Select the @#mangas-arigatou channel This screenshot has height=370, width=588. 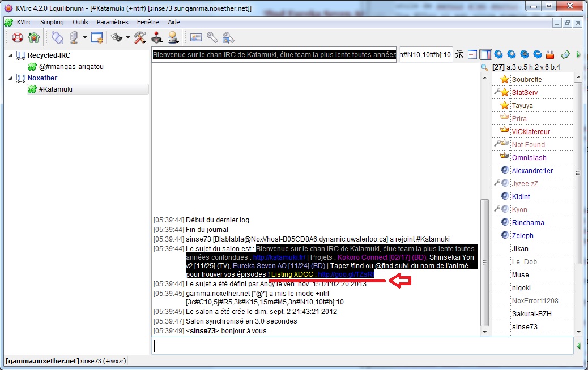[x=71, y=67]
